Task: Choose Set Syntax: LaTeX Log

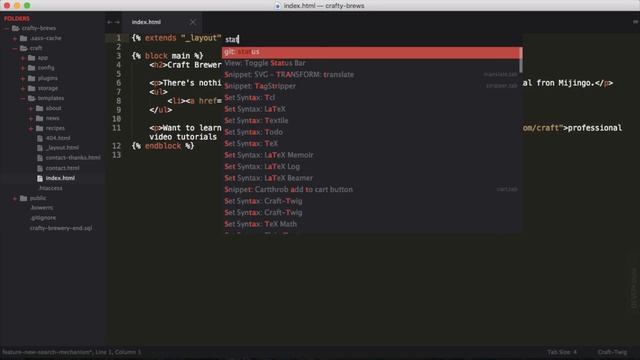Action: pyautogui.click(x=371, y=167)
